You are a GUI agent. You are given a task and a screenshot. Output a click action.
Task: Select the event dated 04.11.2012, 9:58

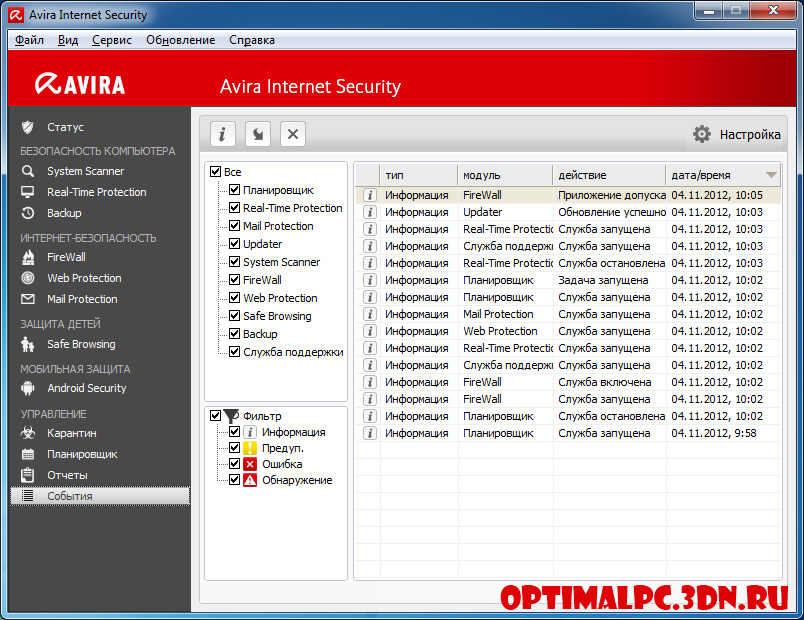[568, 433]
